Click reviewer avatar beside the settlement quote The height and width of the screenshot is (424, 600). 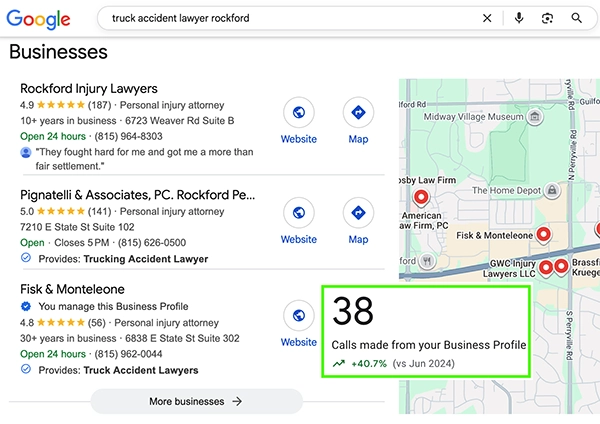point(26,153)
